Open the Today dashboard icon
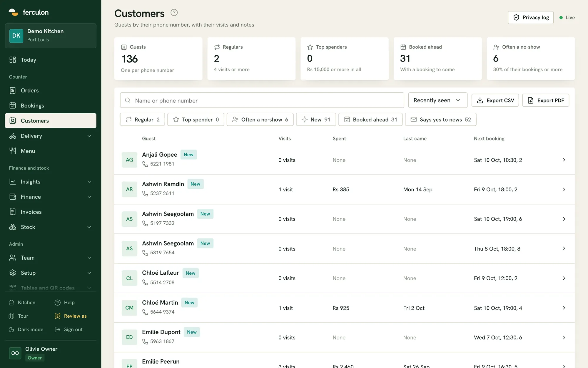This screenshot has width=588, height=368. click(13, 60)
